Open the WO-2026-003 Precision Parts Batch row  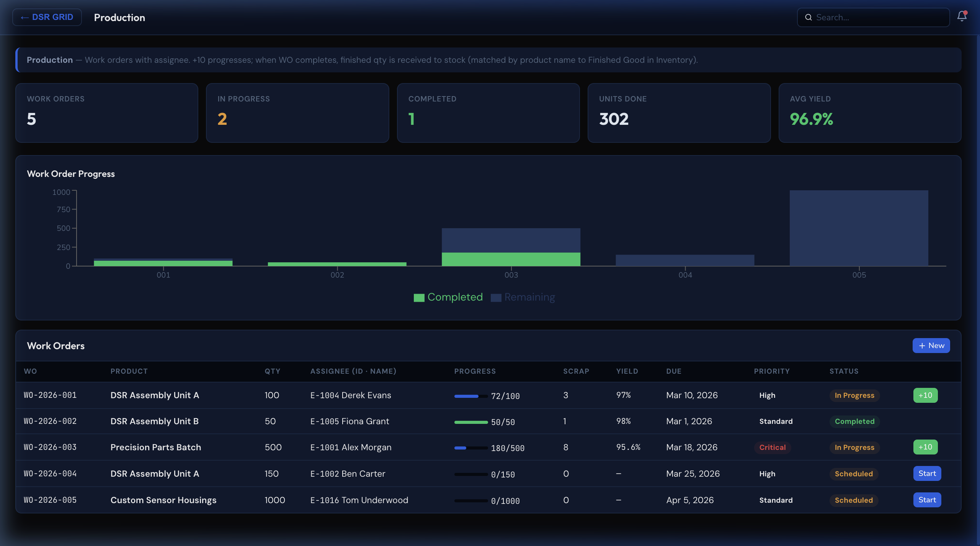155,447
